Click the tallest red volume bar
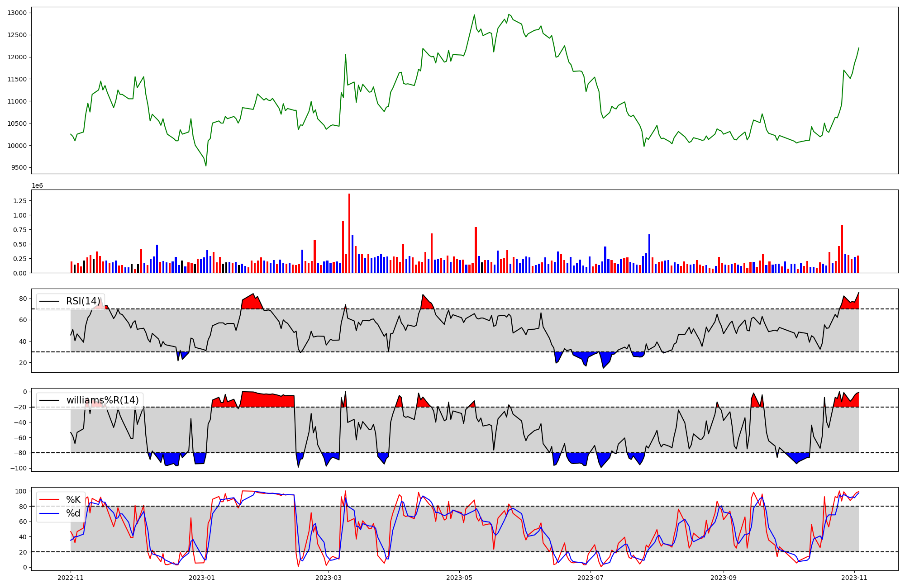Viewport: 905px width, 588px height. pos(349,233)
